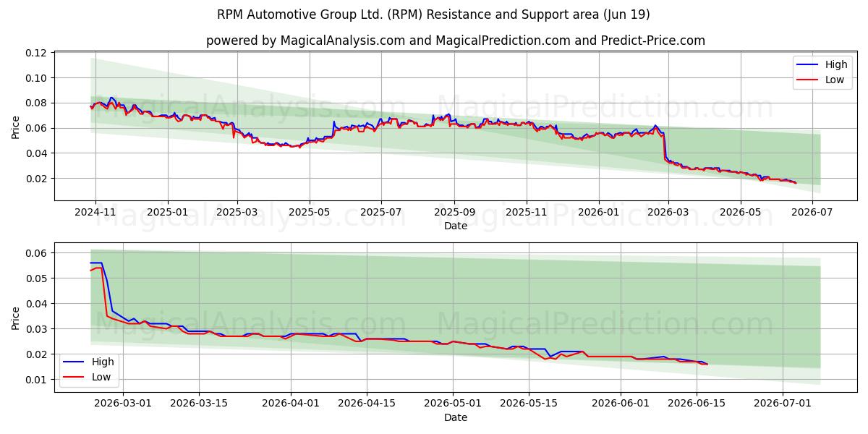Click 'High' in the top chart legend

(836, 64)
